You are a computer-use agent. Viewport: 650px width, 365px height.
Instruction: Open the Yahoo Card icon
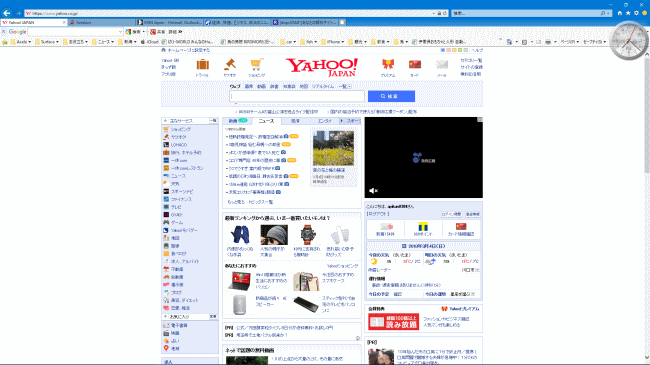click(415, 64)
